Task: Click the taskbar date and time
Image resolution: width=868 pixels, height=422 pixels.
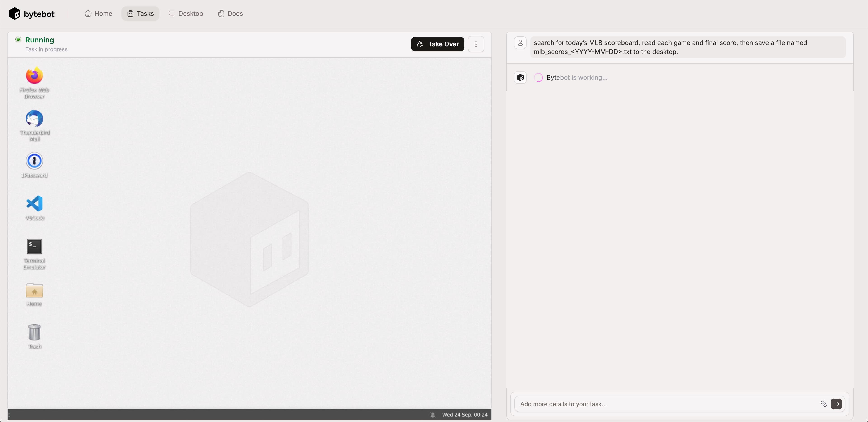Action: point(465,415)
